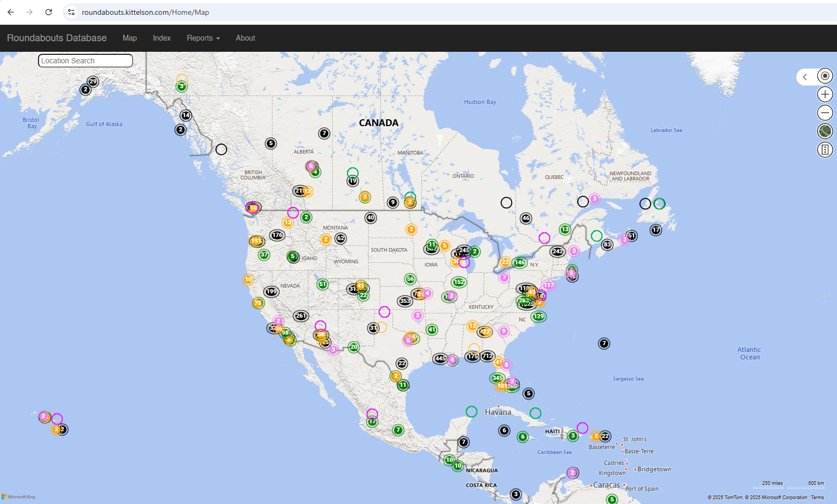Switch map to aerial imagery style

tap(825, 131)
